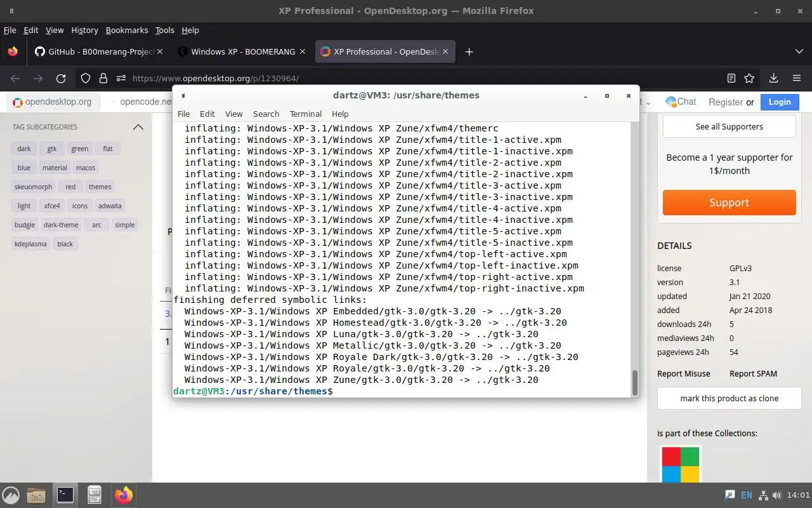Select the icons tag
The image size is (812, 508).
(80, 206)
